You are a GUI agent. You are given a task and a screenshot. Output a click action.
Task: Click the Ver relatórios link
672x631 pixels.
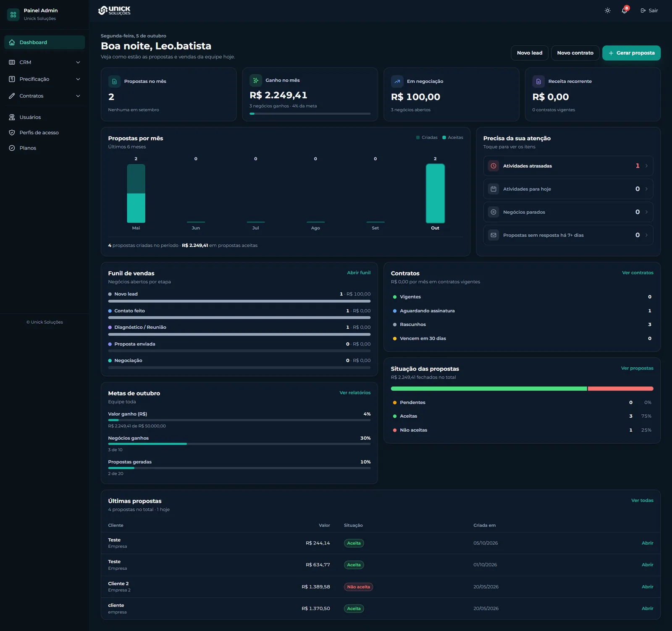pos(355,393)
